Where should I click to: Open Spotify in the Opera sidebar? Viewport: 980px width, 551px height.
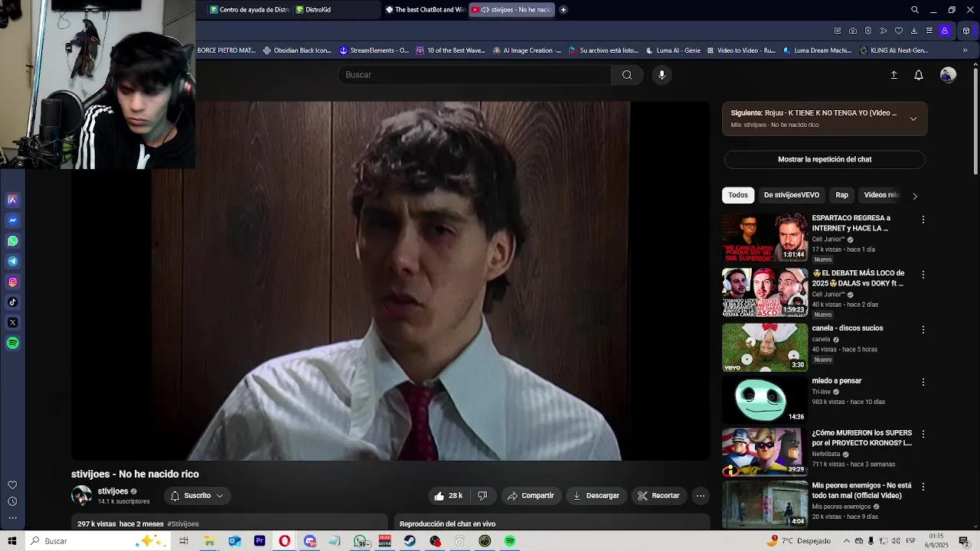coord(12,344)
